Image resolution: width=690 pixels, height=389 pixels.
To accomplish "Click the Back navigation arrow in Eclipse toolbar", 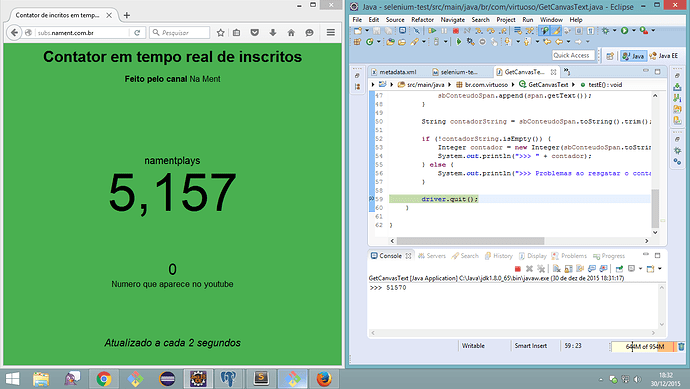I will click(x=559, y=42).
